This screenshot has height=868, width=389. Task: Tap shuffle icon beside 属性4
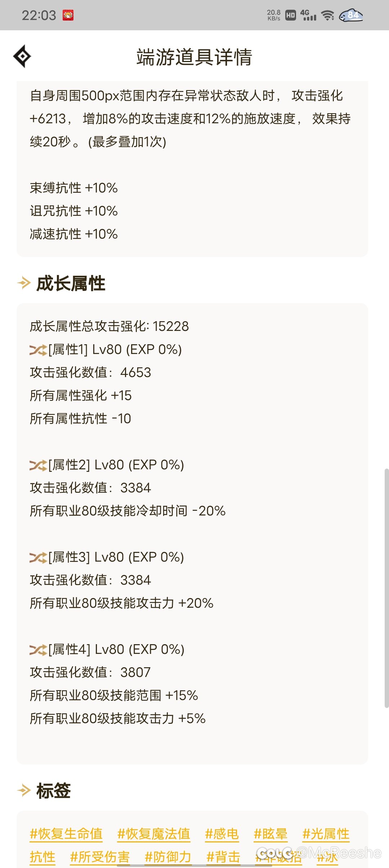point(38,650)
